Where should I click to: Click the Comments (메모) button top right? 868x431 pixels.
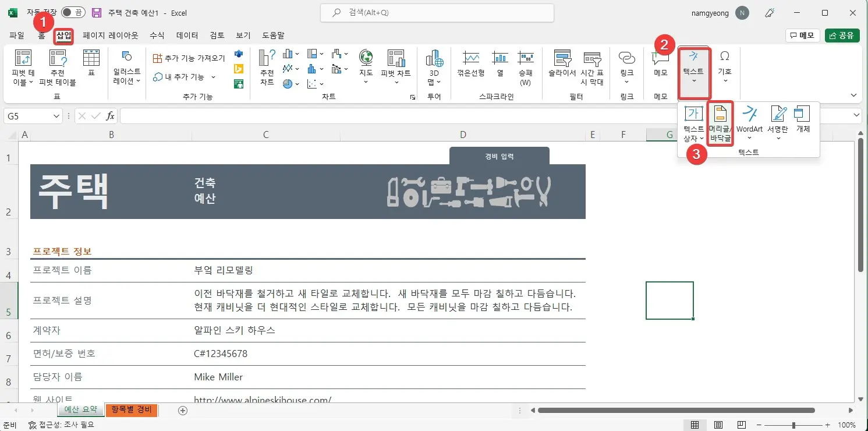point(803,36)
